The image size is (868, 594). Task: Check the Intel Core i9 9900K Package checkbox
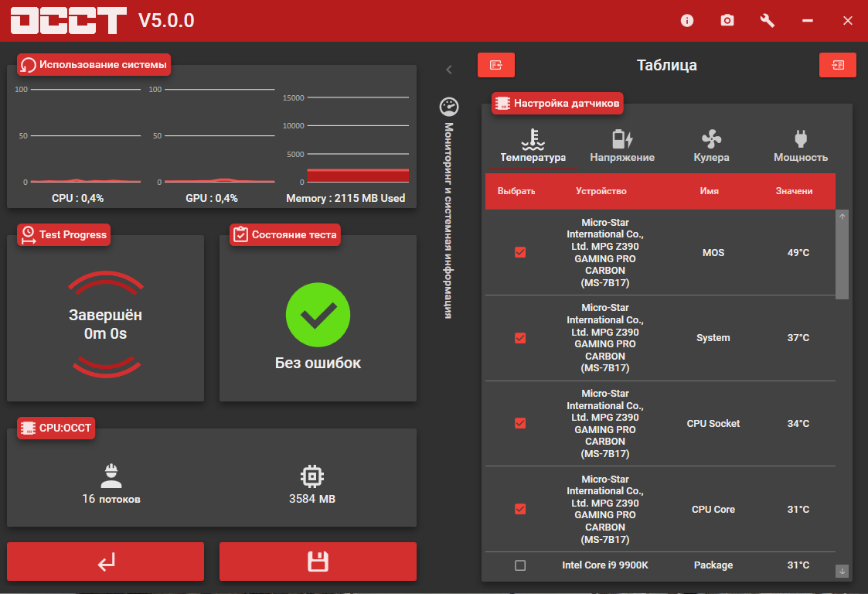coord(520,565)
